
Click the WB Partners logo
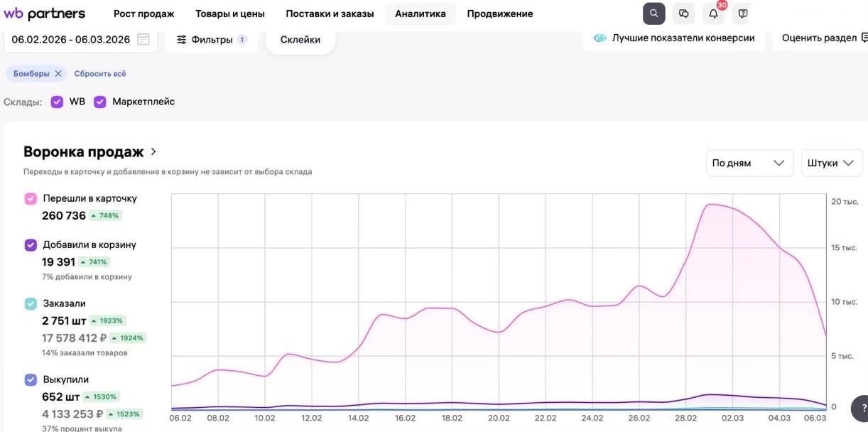(44, 13)
